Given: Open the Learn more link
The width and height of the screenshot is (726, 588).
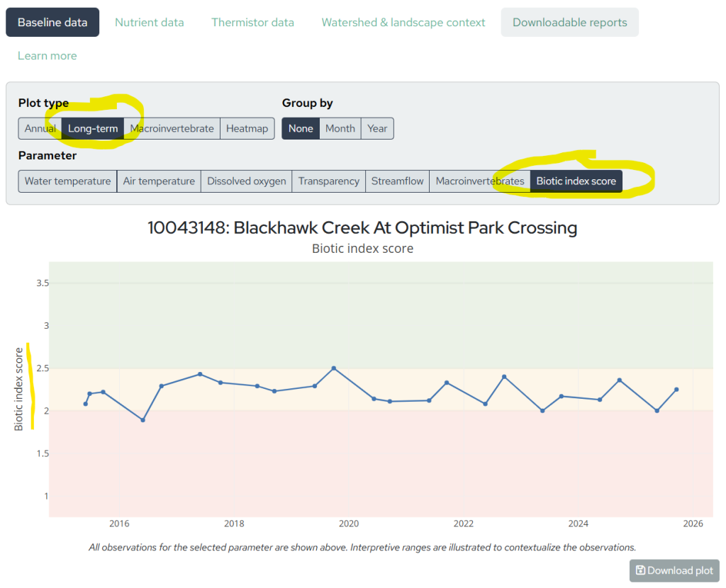Looking at the screenshot, I should click(47, 55).
